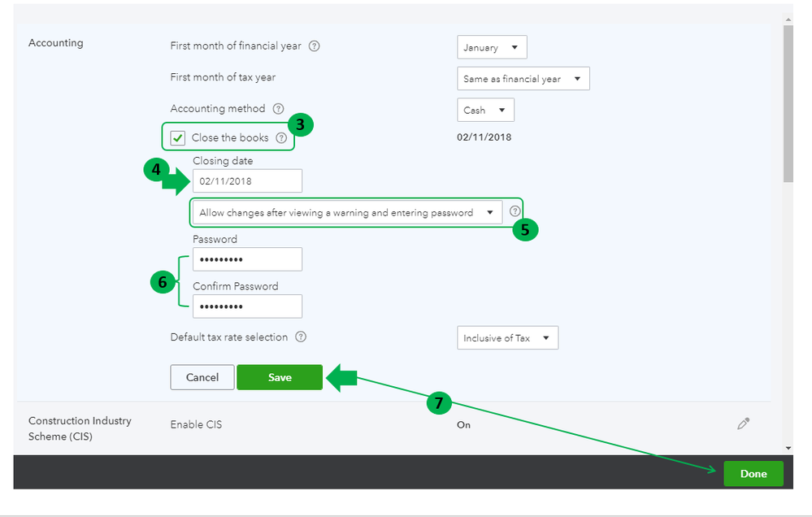Screen dimensions: 812x517
Task: Focus the Confirm Password field
Action: click(248, 306)
